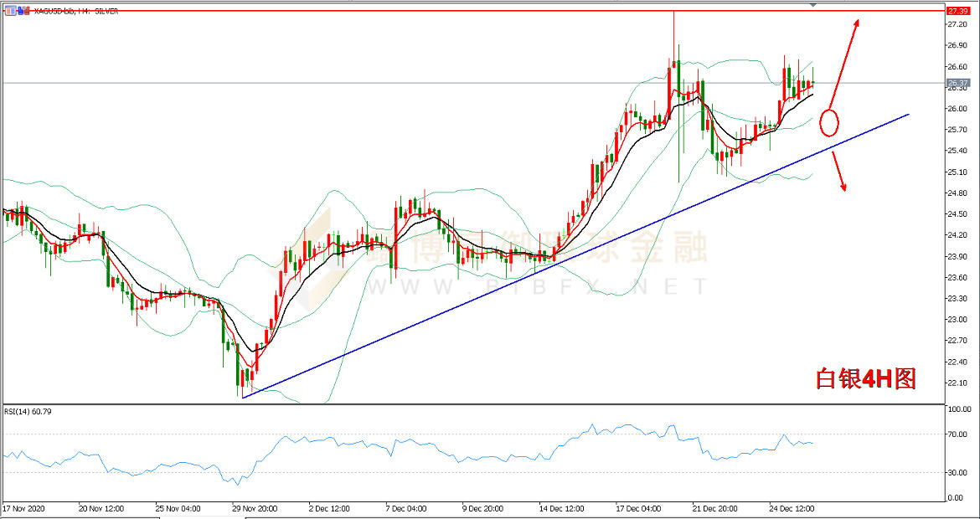
Task: Select the red ellipse drawing object
Action: click(x=828, y=123)
